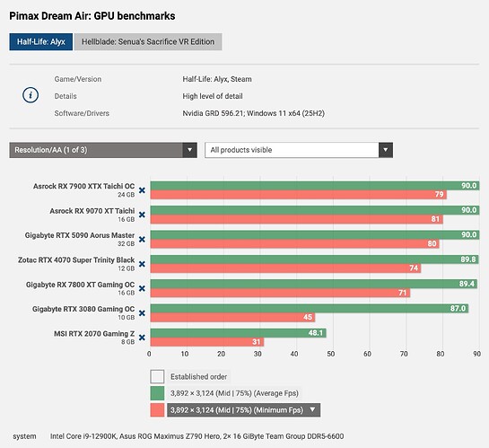The width and height of the screenshot is (489, 448).
Task: Remove Zotac RTX 4070 Super Trinity Black row
Action: pyautogui.click(x=142, y=264)
